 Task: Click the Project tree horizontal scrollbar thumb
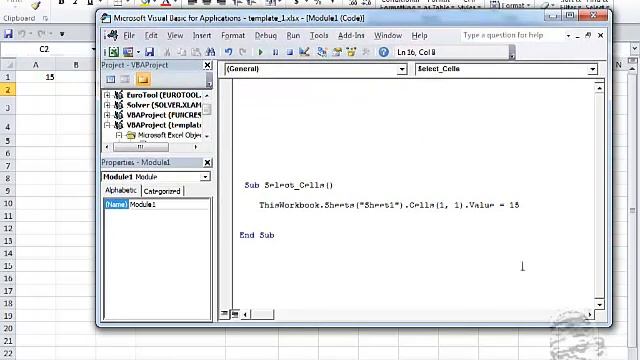(x=140, y=147)
